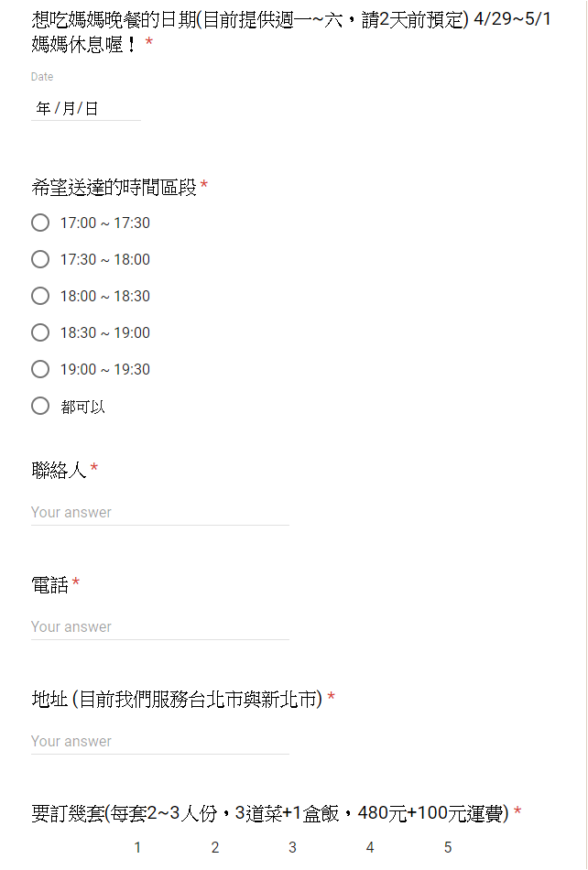Click the 年 segment of the date field

tap(43, 108)
